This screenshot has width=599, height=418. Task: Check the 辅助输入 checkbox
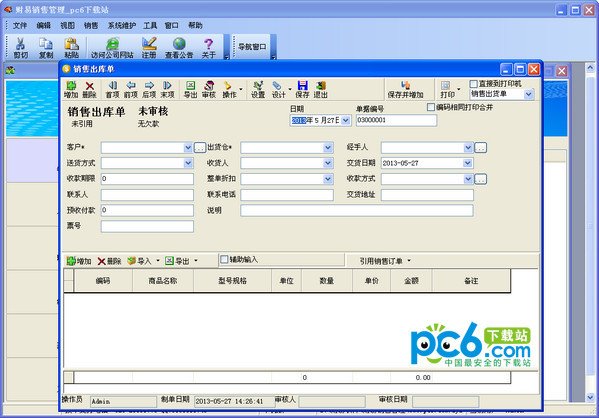224,259
